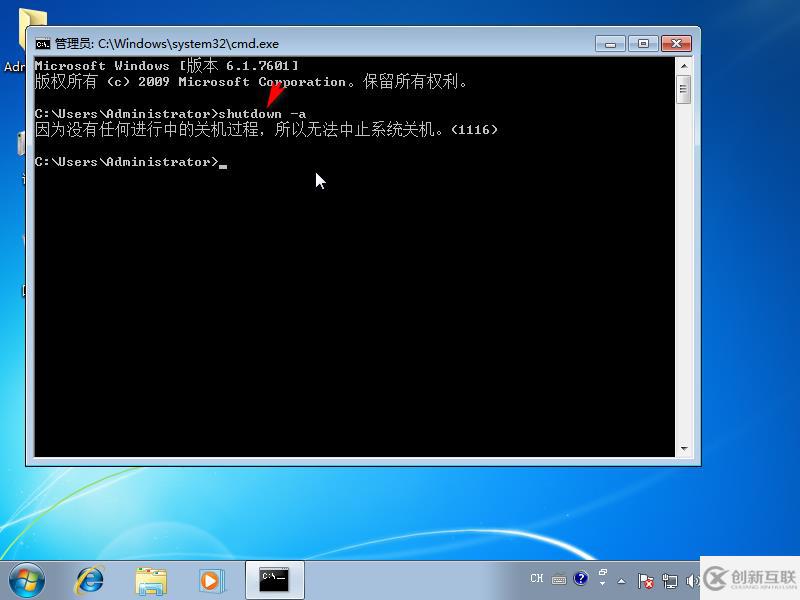Viewport: 800px width, 600px height.
Task: Launch Windows Media Player from the taskbar
Action: pos(212,581)
